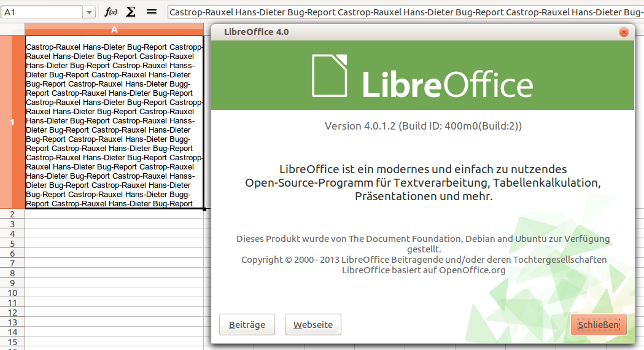Select row 10 via its header
The height and width of the screenshot is (350, 644).
coord(12,293)
